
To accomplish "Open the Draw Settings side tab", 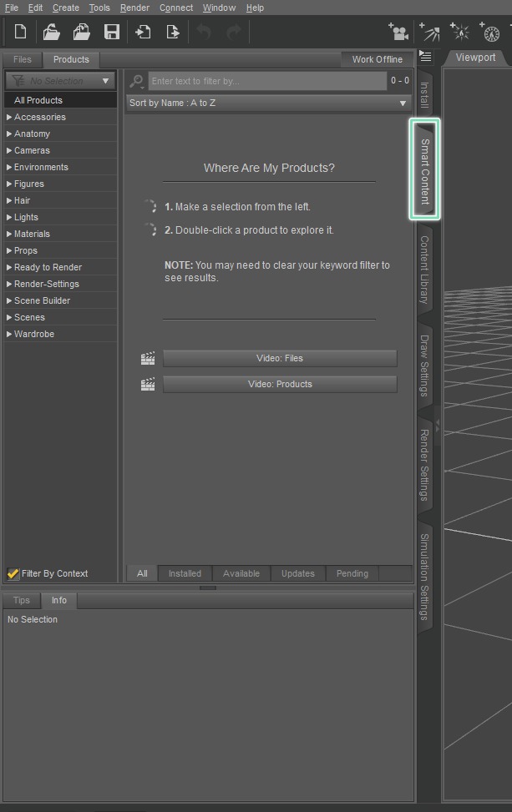I will 424,366.
